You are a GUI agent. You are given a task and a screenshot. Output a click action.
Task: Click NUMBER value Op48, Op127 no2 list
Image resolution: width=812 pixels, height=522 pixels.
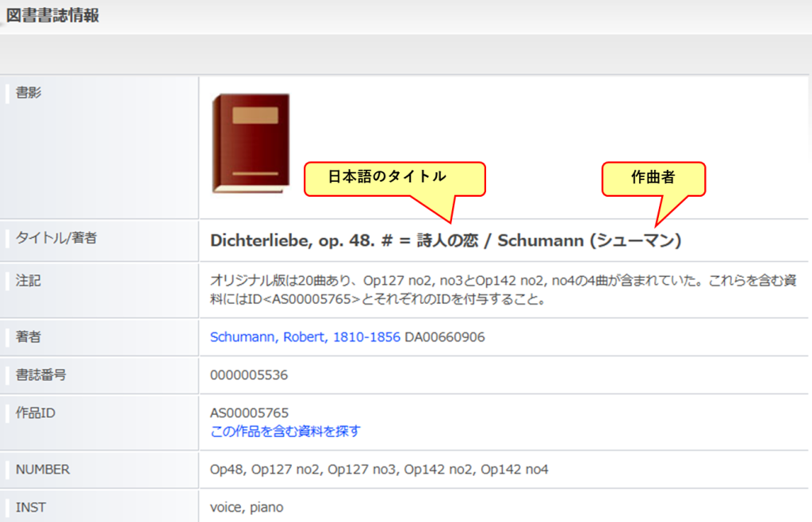click(379, 469)
